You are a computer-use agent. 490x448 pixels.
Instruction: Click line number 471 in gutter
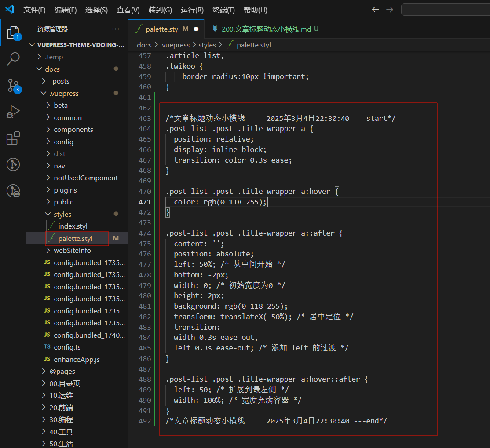(x=145, y=202)
